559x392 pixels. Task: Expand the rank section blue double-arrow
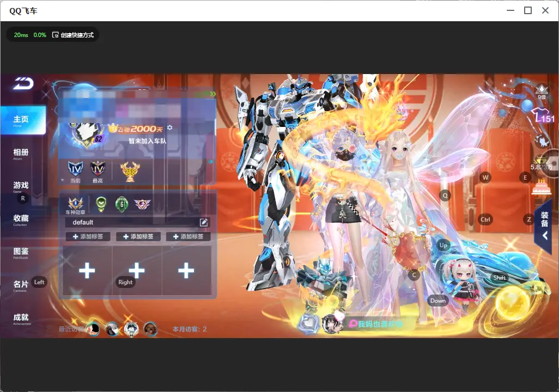(210, 162)
